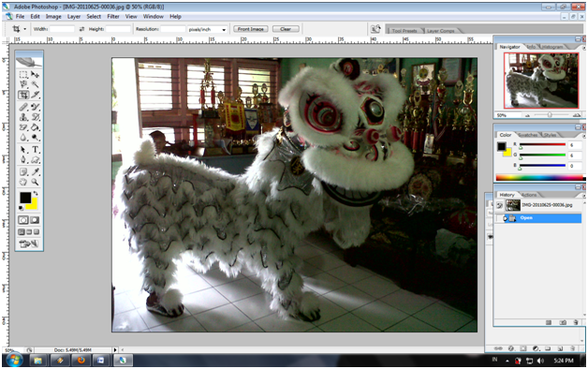Open the Crop tool preset picker arrow
Viewport: 588px width, 369px height.
[25, 29]
